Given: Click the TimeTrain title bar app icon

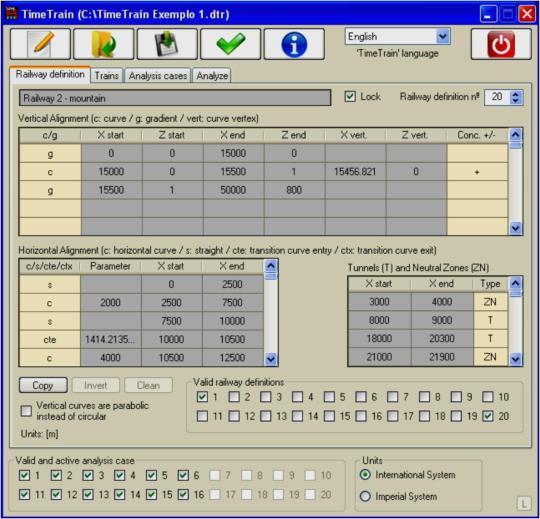Looking at the screenshot, I should (12, 14).
